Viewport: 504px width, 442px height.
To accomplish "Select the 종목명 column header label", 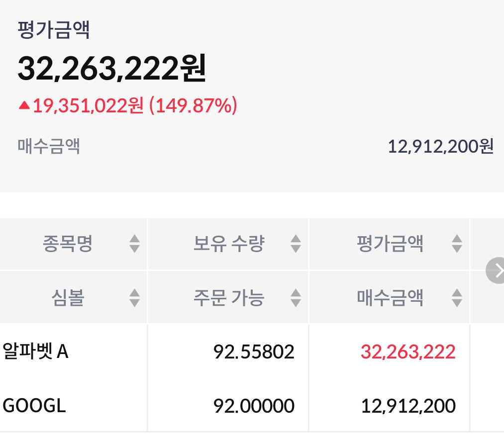I will pyautogui.click(x=68, y=244).
